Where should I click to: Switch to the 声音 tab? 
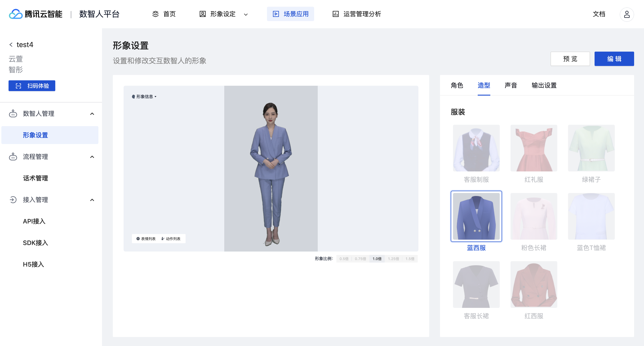click(511, 85)
